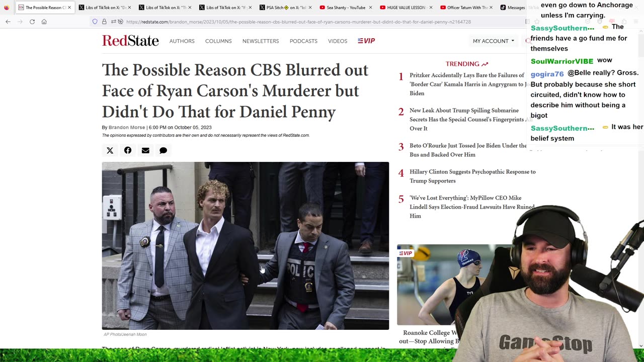Close the 'Officer Tatum With The' tab
644x362 pixels.
(x=491, y=8)
